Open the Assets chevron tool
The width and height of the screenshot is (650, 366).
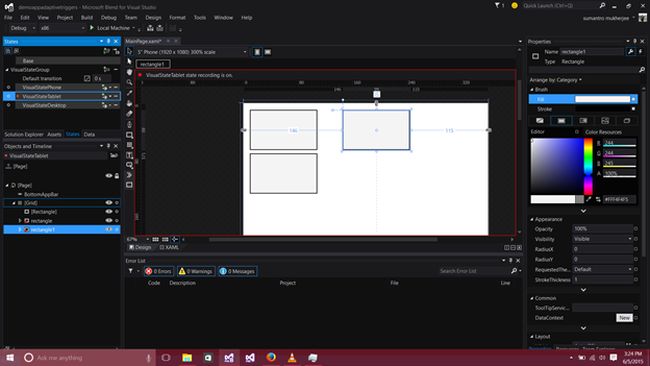point(129,175)
